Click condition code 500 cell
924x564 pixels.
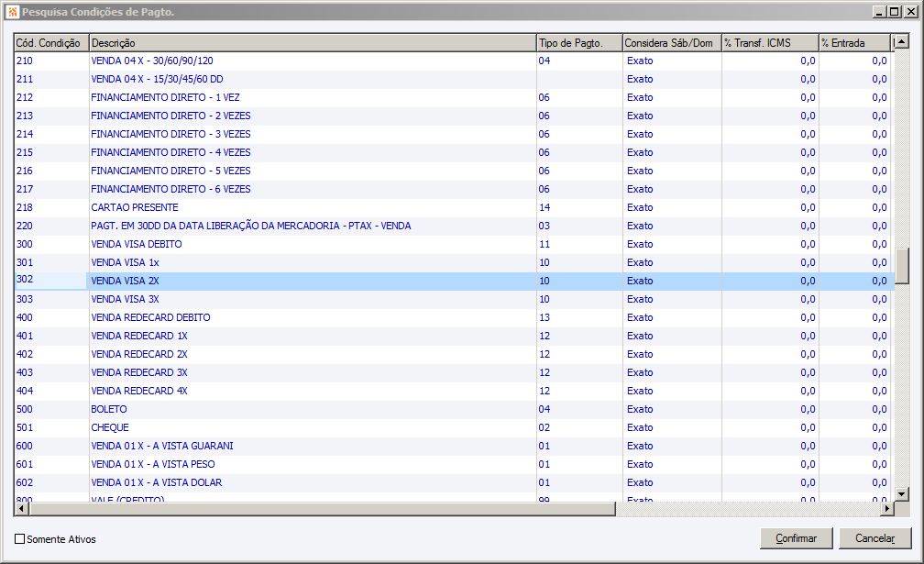click(51, 409)
